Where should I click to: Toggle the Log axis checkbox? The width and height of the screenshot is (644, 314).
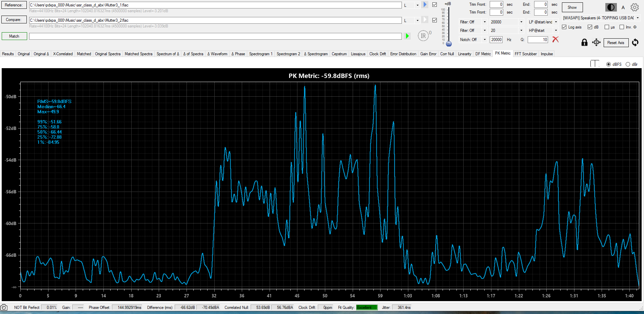564,27
